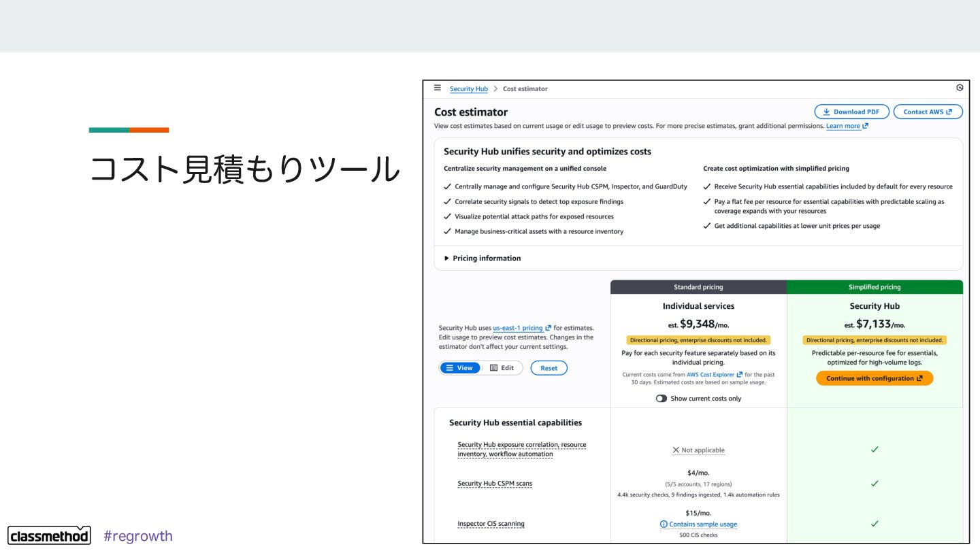Open Security Hub breadcrumb link
The height and width of the screenshot is (551, 980).
(x=468, y=89)
